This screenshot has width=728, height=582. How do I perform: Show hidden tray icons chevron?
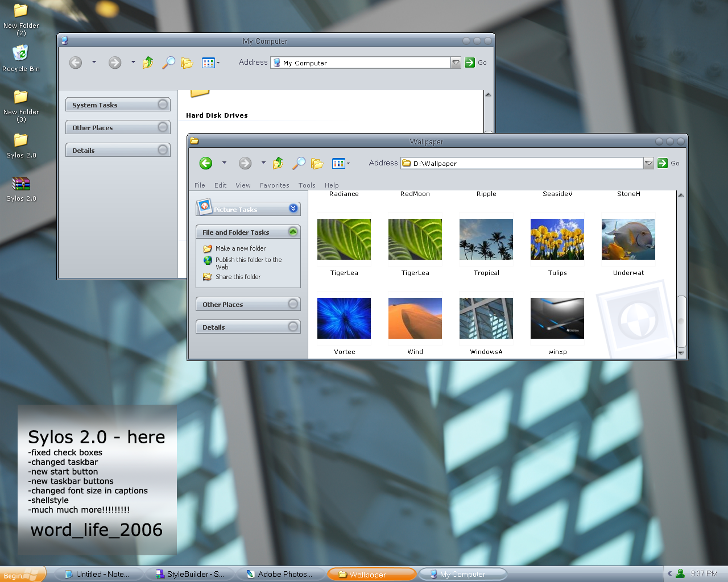coord(669,573)
